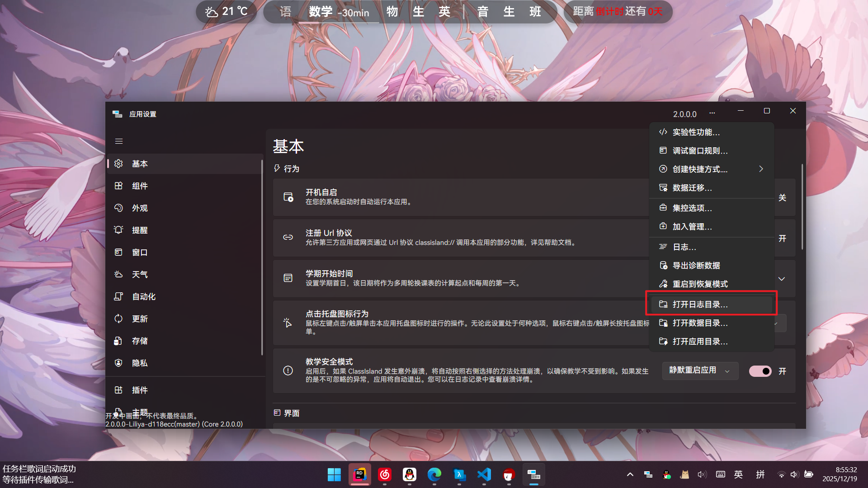
Task: Open the 组件 (Components) settings section
Action: coord(140,186)
